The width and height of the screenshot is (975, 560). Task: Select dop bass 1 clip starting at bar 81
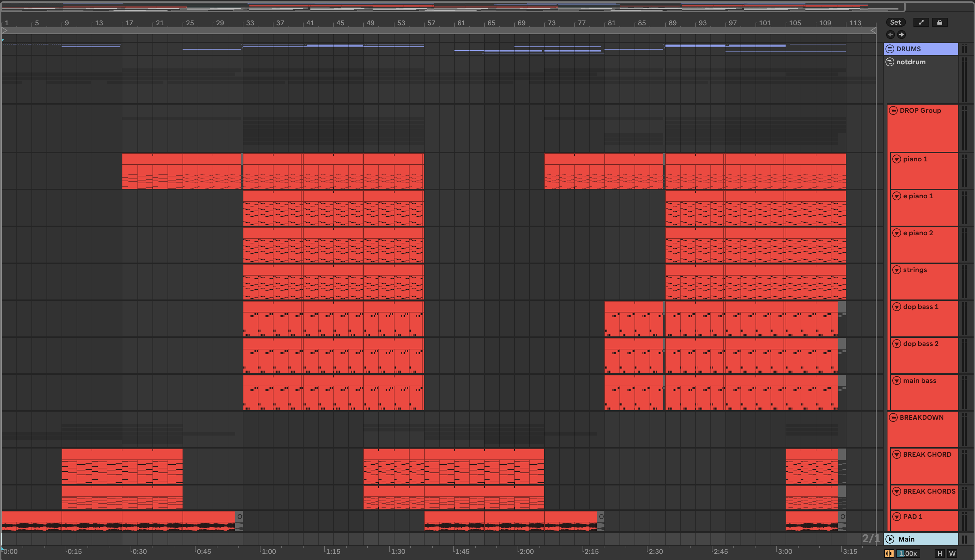(x=634, y=319)
